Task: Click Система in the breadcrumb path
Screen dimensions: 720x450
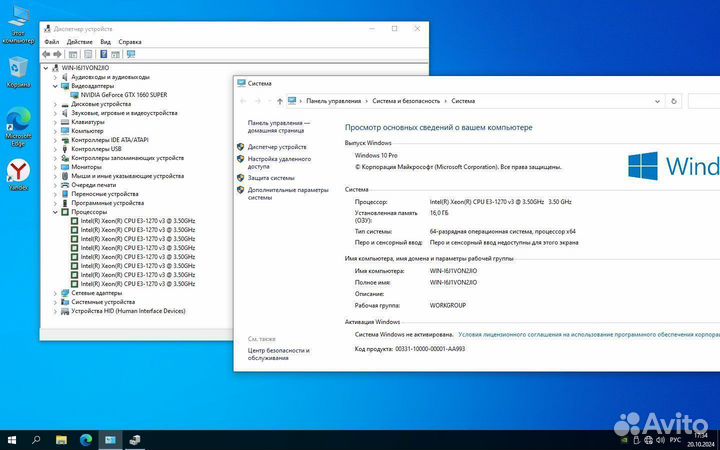Action: 463,101
